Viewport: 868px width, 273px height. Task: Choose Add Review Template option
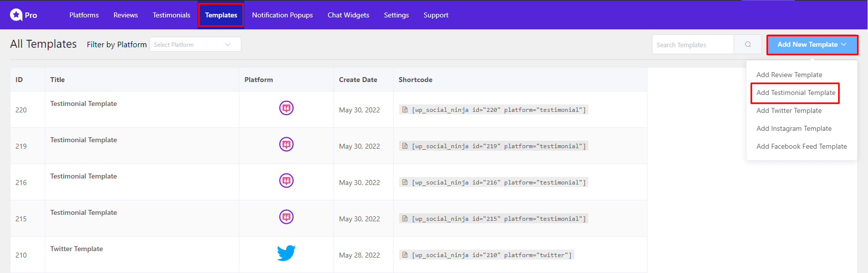(x=789, y=75)
